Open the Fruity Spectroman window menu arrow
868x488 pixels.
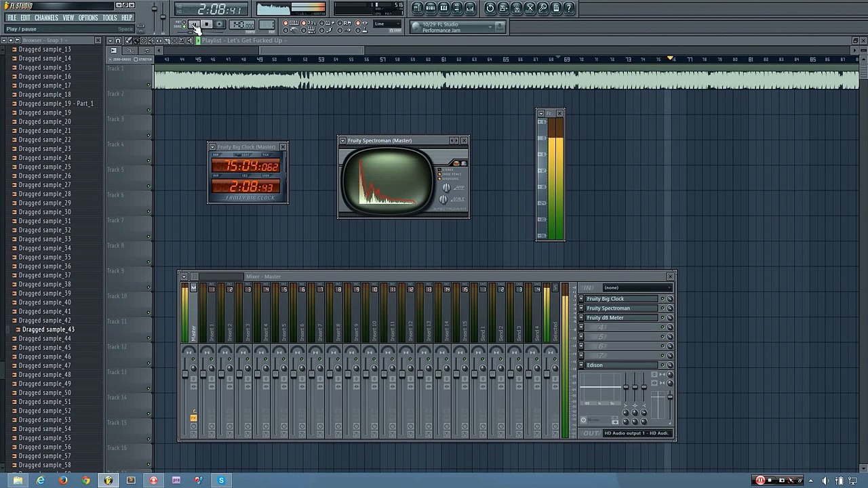342,141
